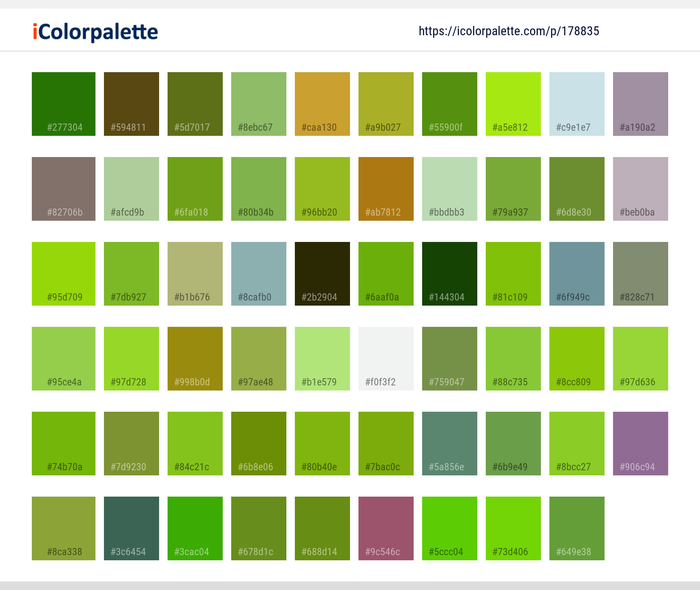
Task: Select the #8ca338 swatch
Action: click(x=64, y=528)
